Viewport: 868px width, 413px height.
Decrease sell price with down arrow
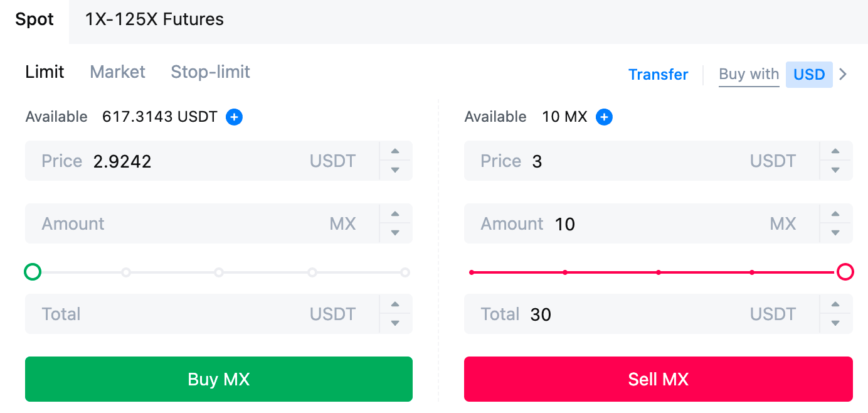835,170
